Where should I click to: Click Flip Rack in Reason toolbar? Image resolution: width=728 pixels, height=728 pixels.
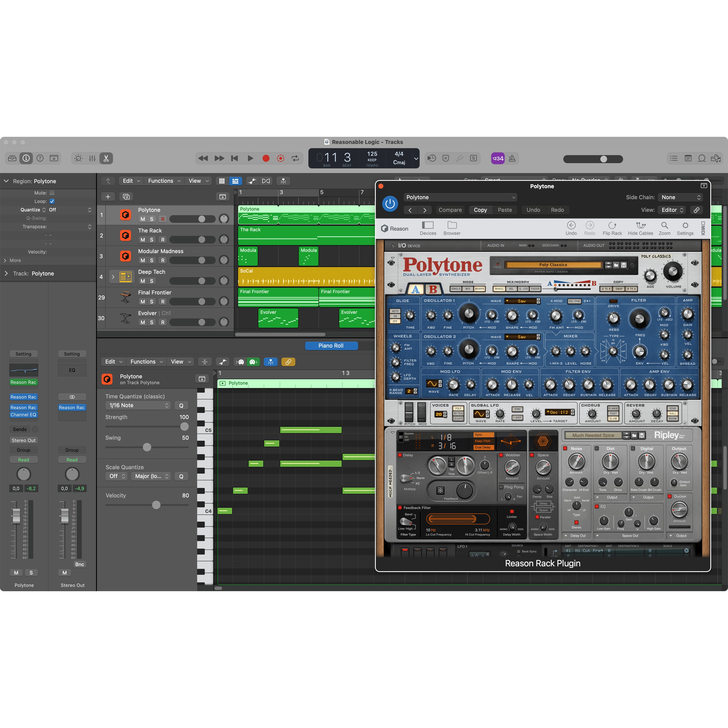(612, 228)
